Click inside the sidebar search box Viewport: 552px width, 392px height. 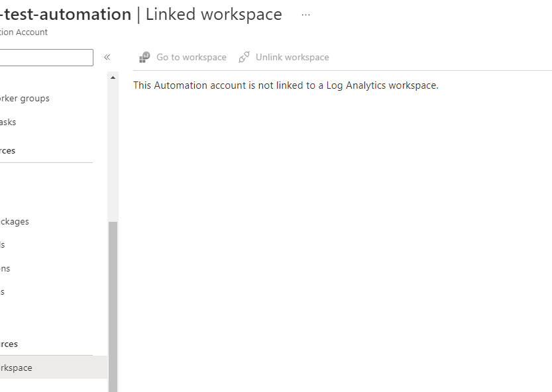[46, 57]
